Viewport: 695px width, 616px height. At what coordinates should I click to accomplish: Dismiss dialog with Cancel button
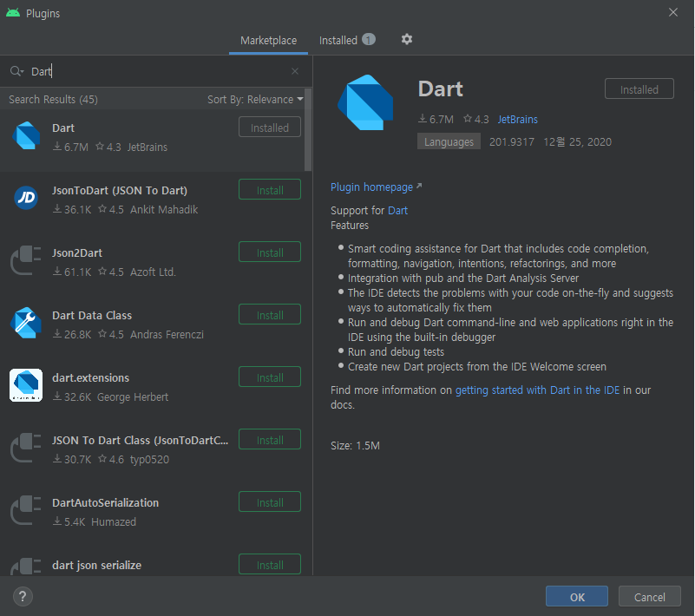click(x=649, y=597)
